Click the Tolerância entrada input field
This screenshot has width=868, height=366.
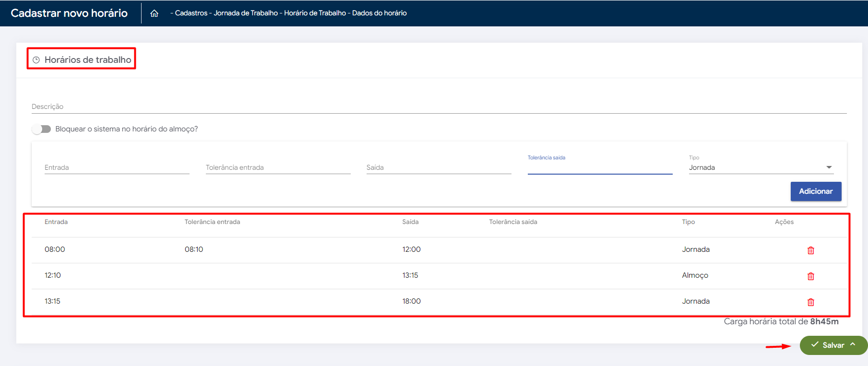click(278, 167)
